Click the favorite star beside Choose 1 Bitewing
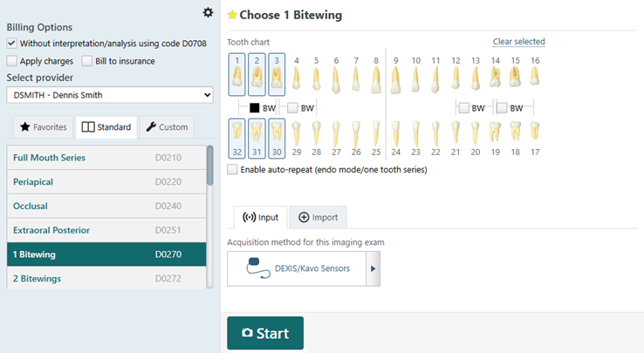This screenshot has height=353, width=644. click(x=231, y=15)
